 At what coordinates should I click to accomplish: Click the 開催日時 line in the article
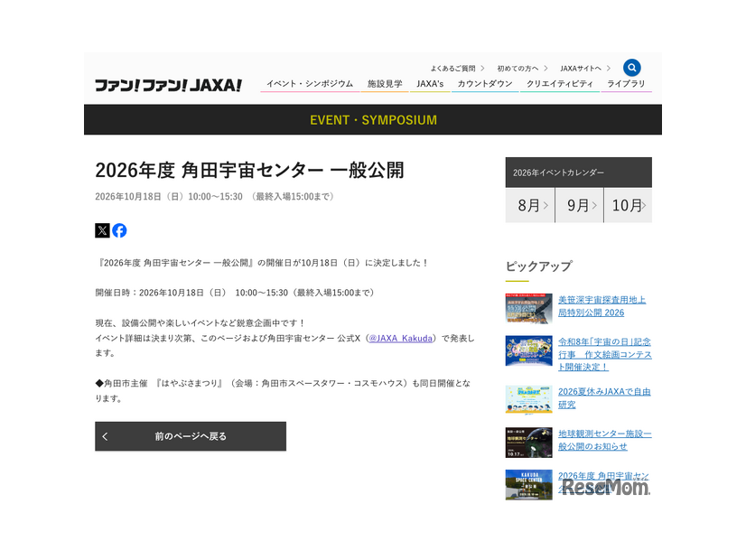tap(237, 293)
